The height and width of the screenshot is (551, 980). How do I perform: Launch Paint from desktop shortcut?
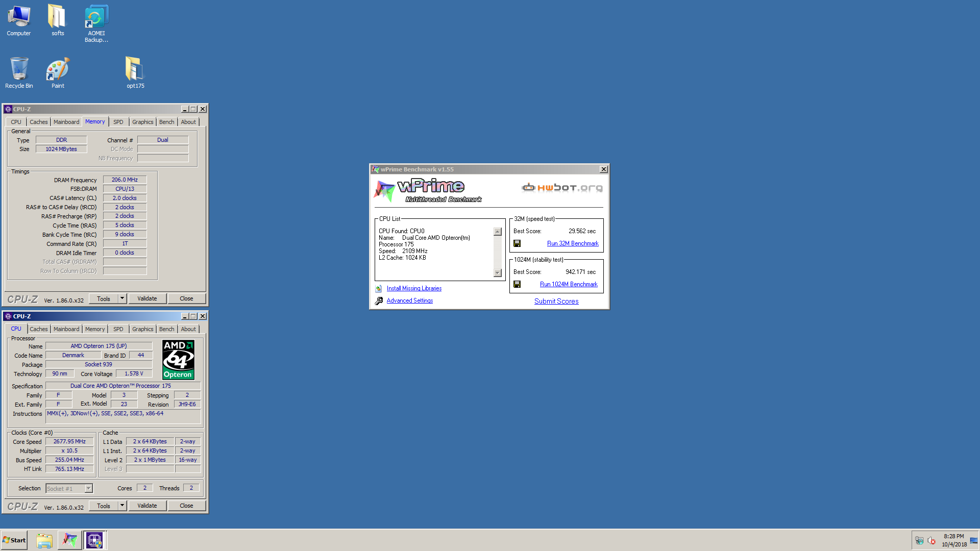point(58,72)
